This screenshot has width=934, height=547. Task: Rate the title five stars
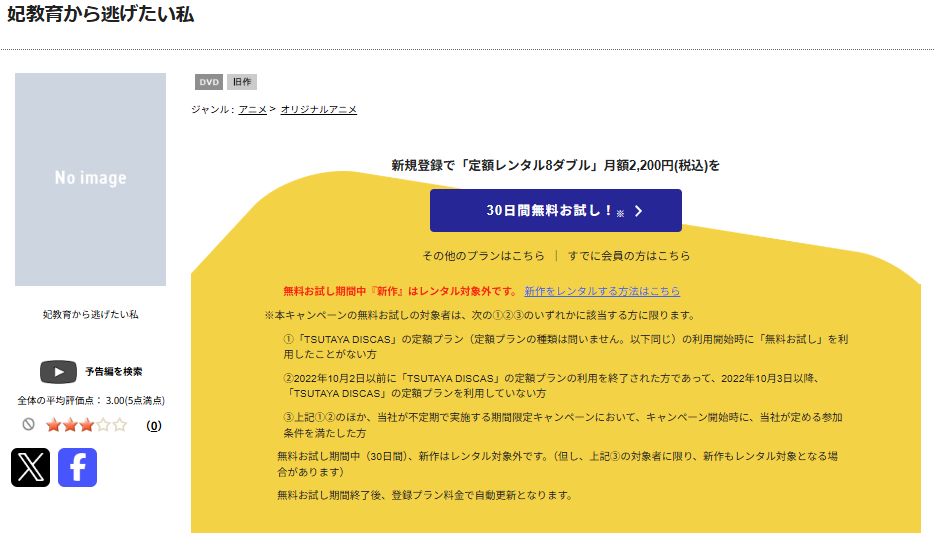coord(120,425)
